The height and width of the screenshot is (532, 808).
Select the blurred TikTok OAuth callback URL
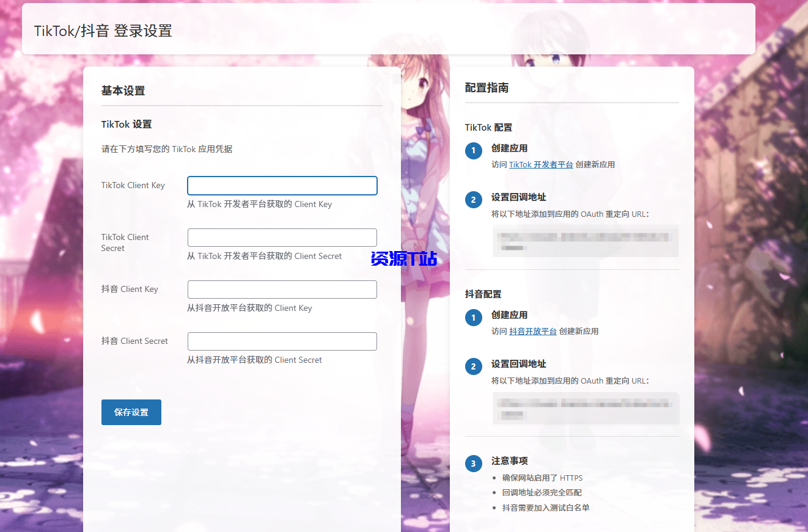[x=585, y=241]
